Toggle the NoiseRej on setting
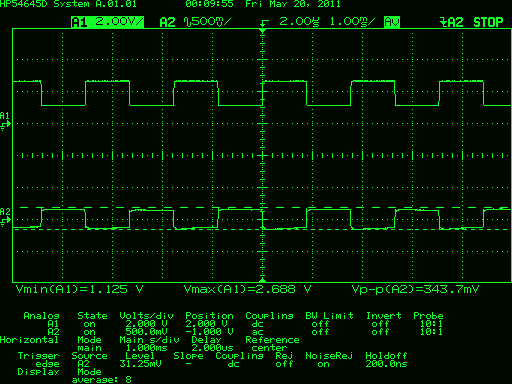512x384 pixels. [x=323, y=364]
